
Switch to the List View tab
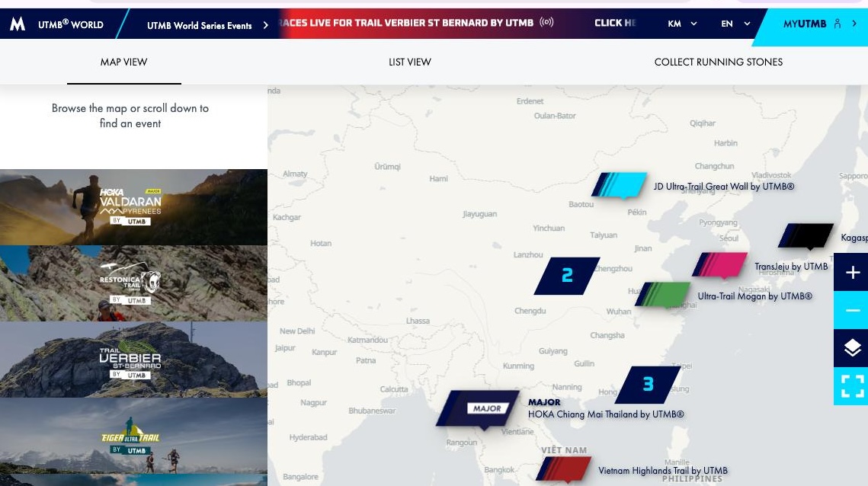(x=410, y=62)
